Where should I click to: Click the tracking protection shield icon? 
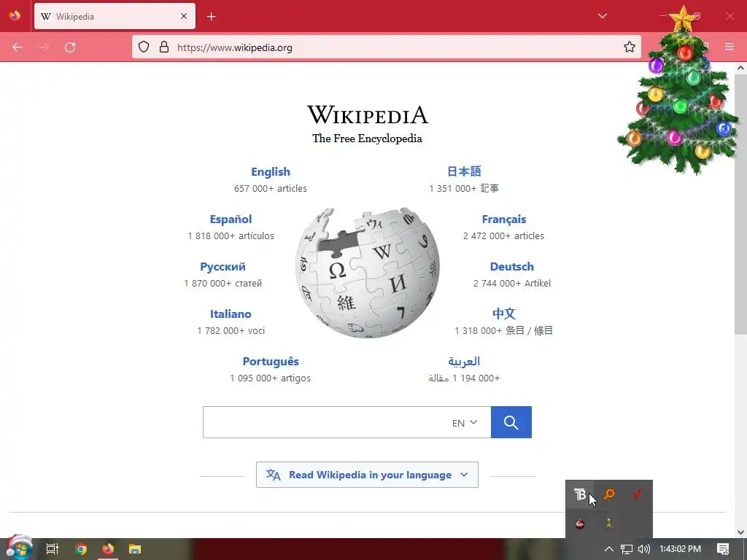[144, 47]
